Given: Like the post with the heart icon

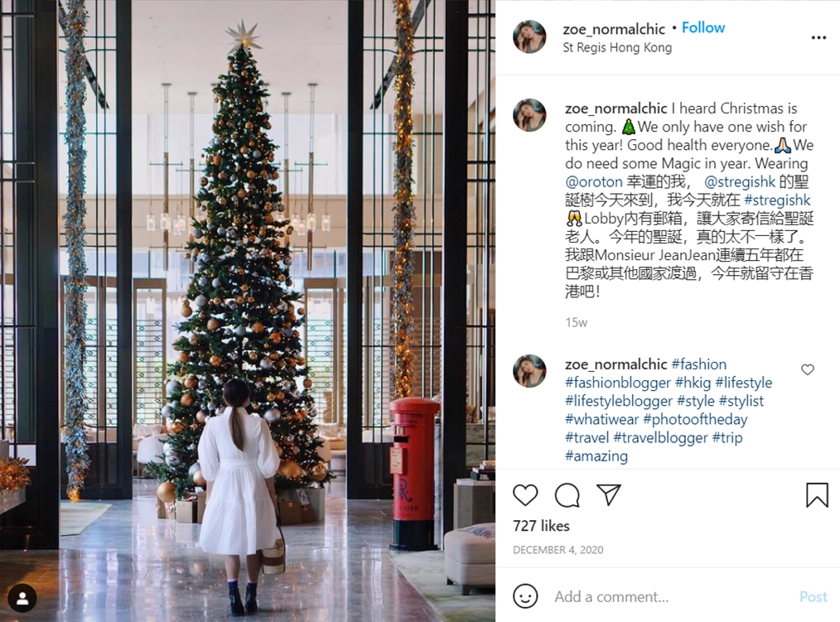Looking at the screenshot, I should pos(525,495).
